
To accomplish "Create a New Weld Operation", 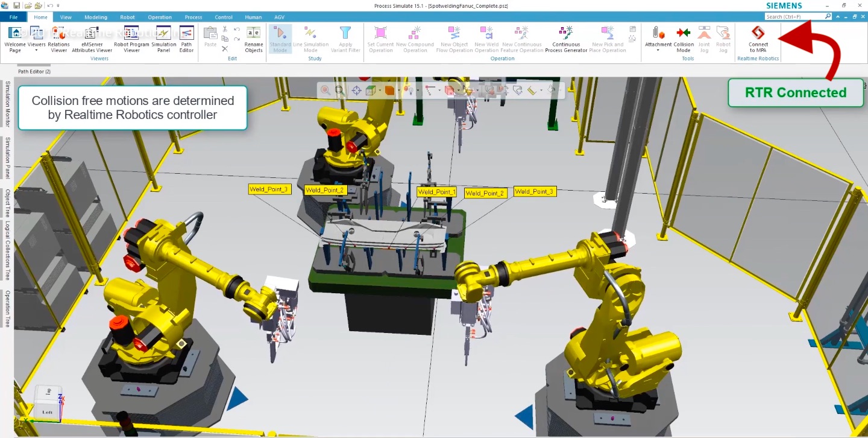I will [486, 39].
